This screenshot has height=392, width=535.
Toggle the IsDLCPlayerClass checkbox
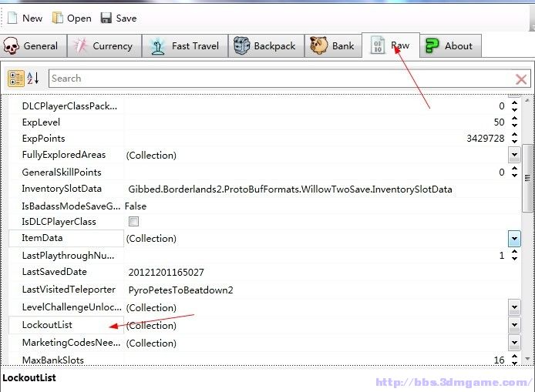pos(133,222)
